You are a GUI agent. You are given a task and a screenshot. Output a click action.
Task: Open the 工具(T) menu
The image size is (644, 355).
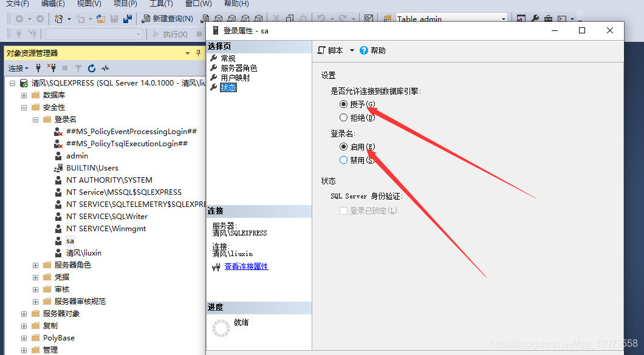(161, 4)
